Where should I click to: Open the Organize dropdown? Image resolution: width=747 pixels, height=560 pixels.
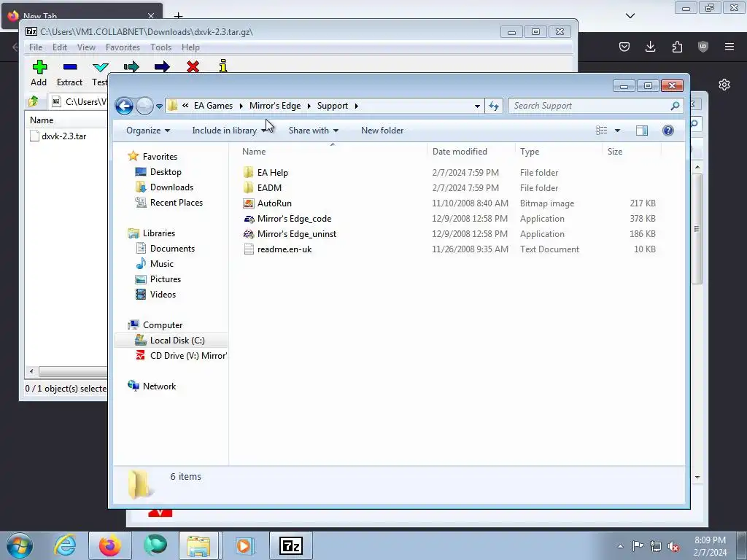[148, 131]
